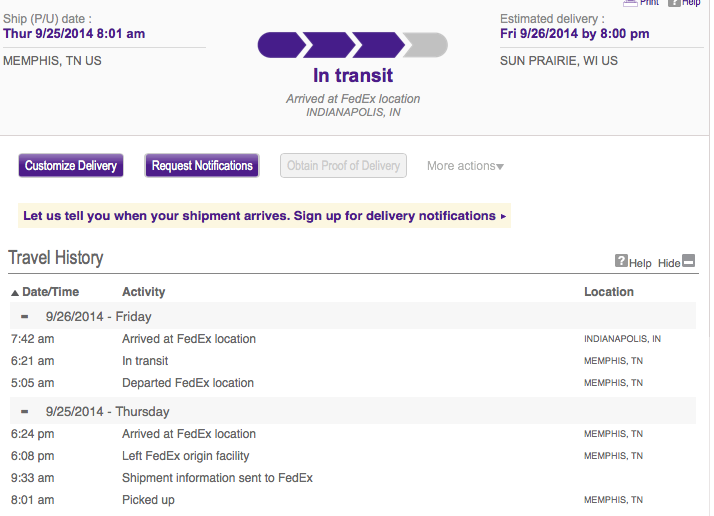Select the Arrived at FedEx location Indianapolis row

point(353,339)
